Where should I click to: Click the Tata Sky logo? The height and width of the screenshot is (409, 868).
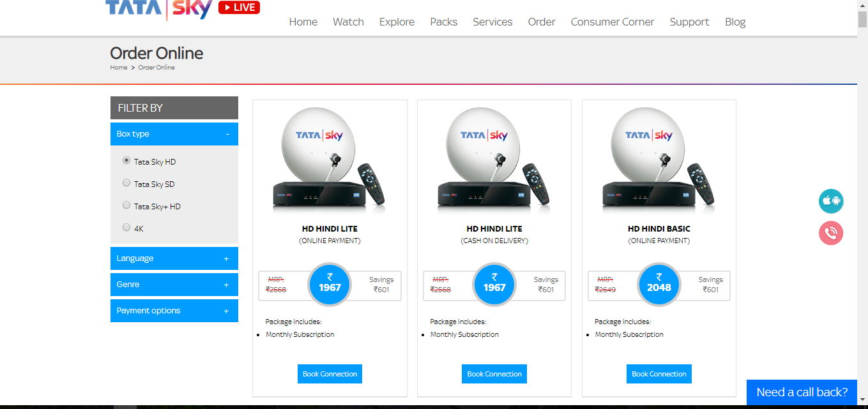click(158, 9)
